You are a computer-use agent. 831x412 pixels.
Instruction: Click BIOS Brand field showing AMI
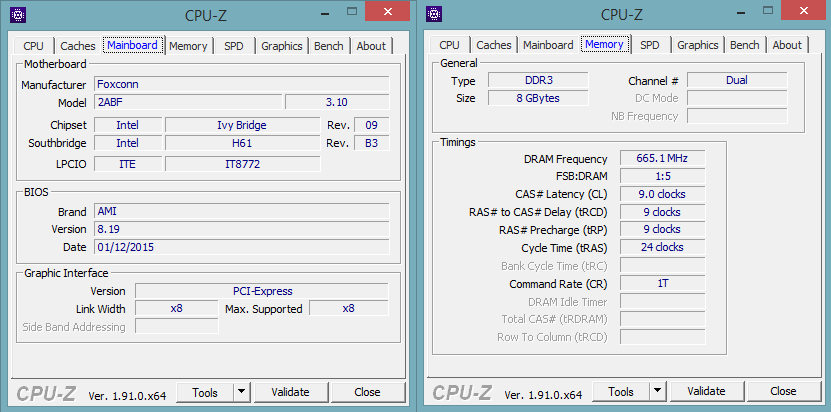[x=242, y=212]
